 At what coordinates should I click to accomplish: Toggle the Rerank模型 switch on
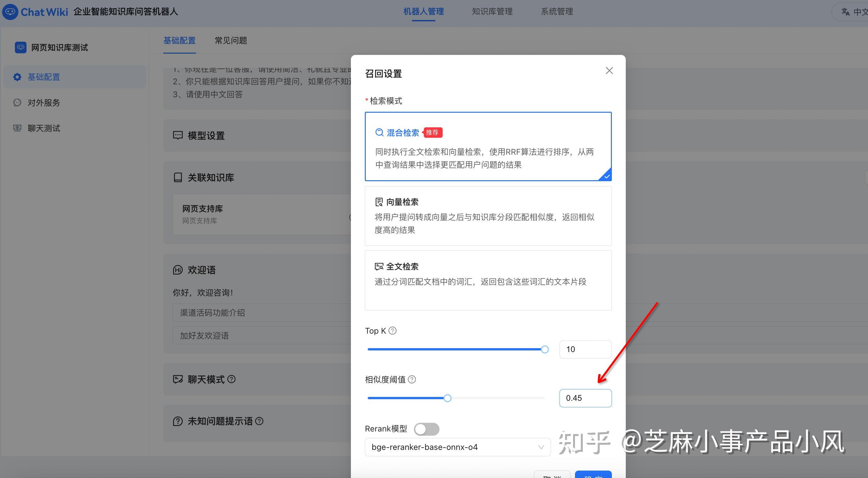426,429
